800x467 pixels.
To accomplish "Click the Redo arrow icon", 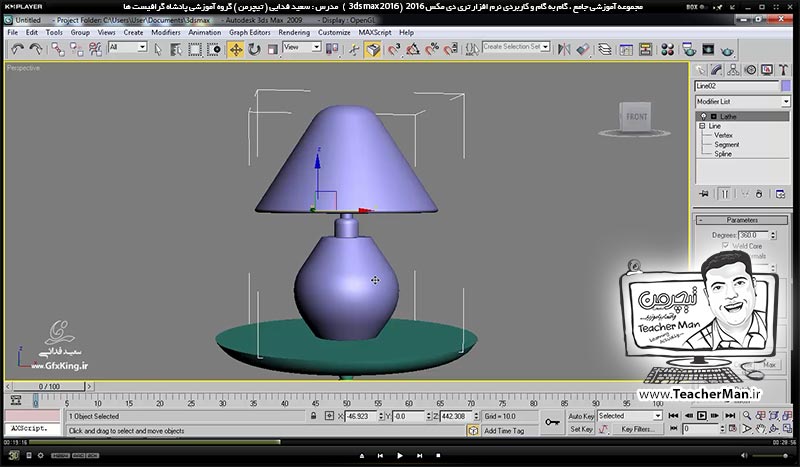I will click(x=36, y=50).
